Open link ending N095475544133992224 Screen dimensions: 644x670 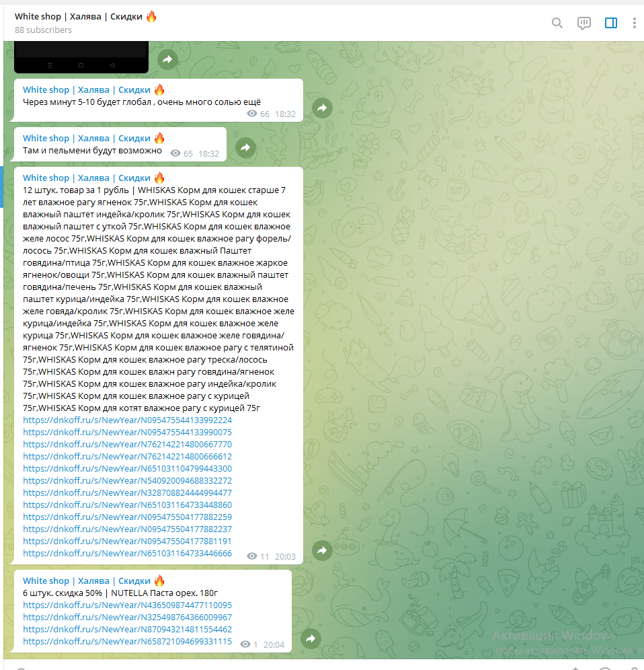click(127, 420)
